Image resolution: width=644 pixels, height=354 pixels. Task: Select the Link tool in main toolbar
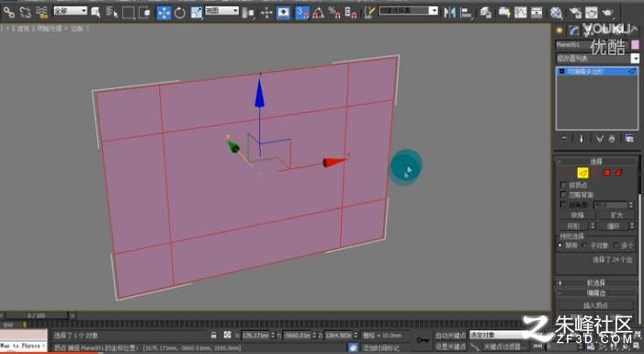(x=8, y=13)
